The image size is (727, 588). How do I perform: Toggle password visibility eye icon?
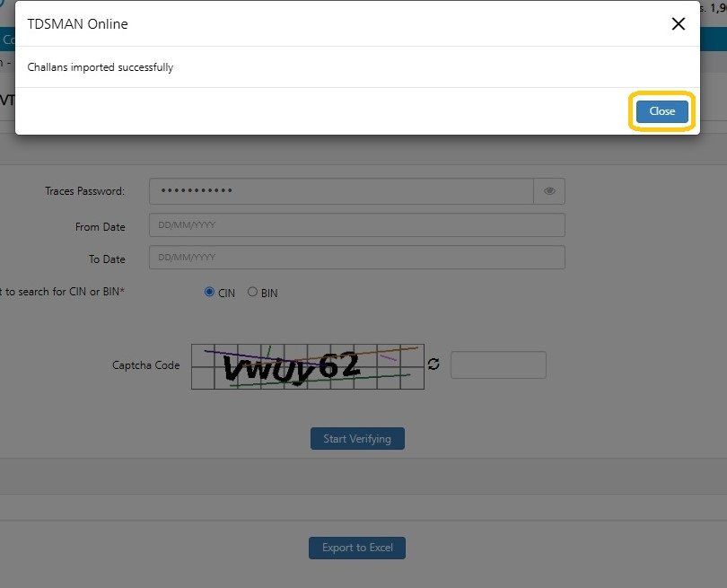(549, 191)
